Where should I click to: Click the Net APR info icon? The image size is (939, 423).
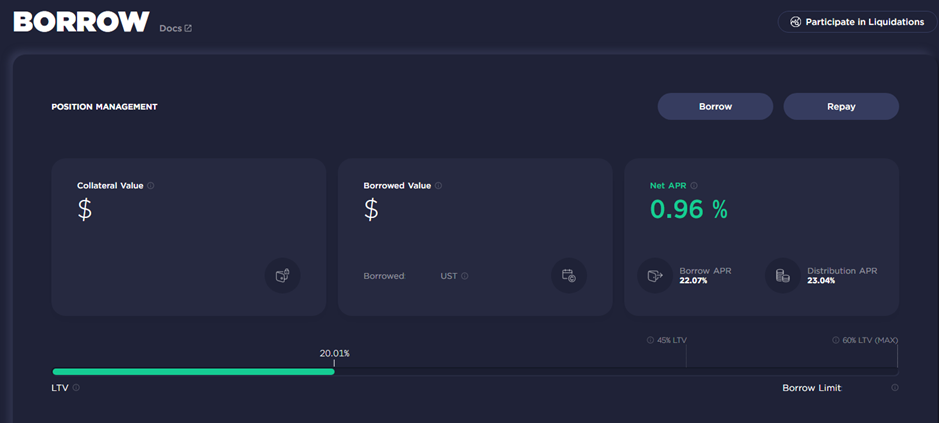coord(694,186)
